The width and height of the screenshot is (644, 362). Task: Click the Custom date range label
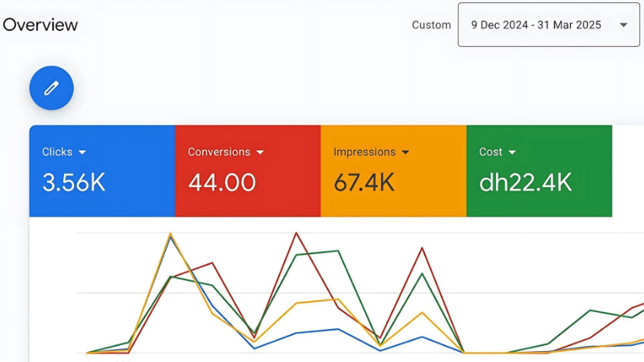coord(431,25)
